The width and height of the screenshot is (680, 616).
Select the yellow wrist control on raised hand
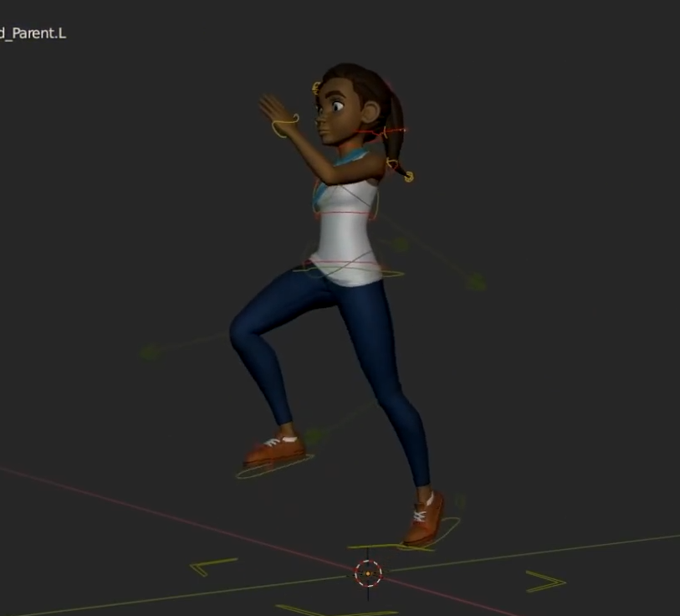click(x=285, y=126)
